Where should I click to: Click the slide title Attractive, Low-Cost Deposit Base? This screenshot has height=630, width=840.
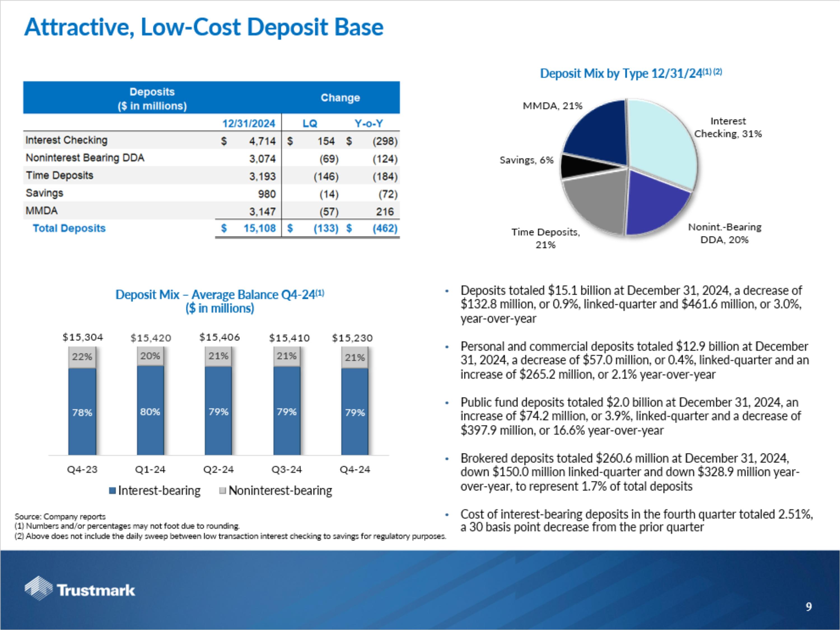204,27
